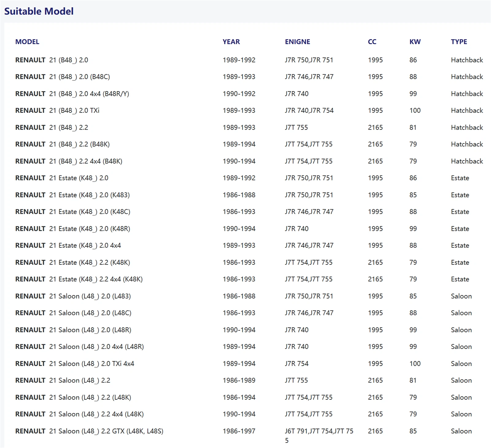Click the RENAULT 21 (B48_) 2.0 (B48C) row
This screenshot has height=448, width=491.
63,77
